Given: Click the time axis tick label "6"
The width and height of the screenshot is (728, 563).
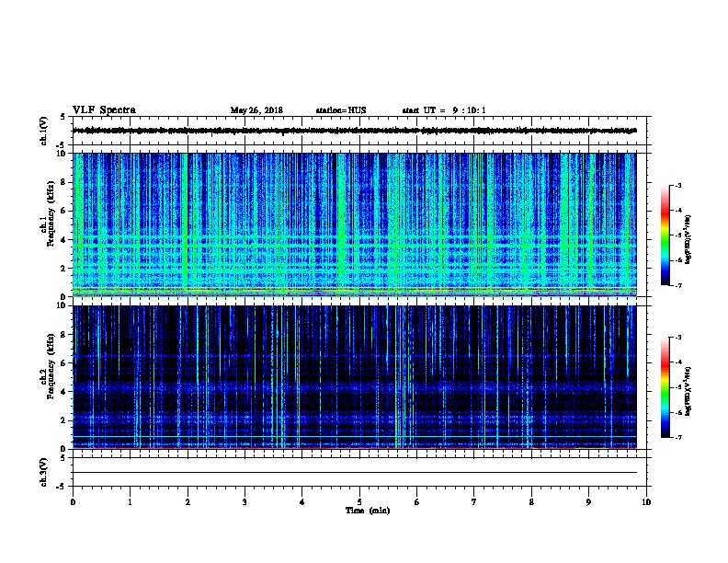Looking at the screenshot, I should 417,502.
